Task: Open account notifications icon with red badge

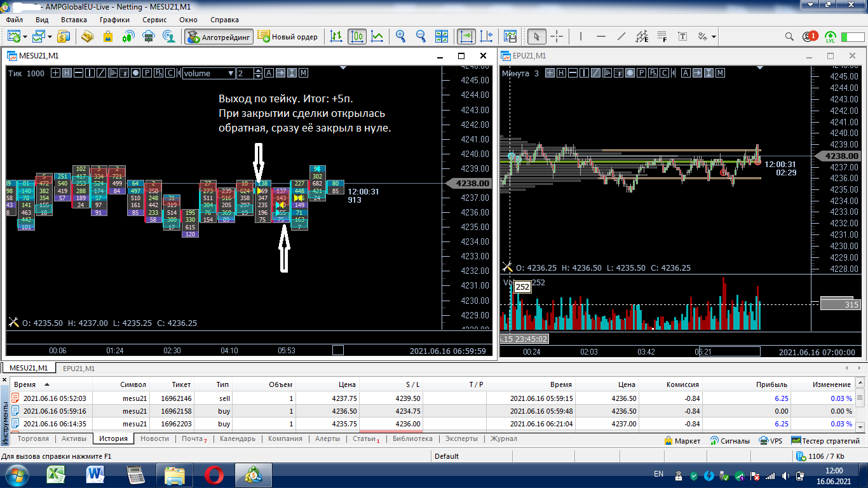Action: click(810, 36)
